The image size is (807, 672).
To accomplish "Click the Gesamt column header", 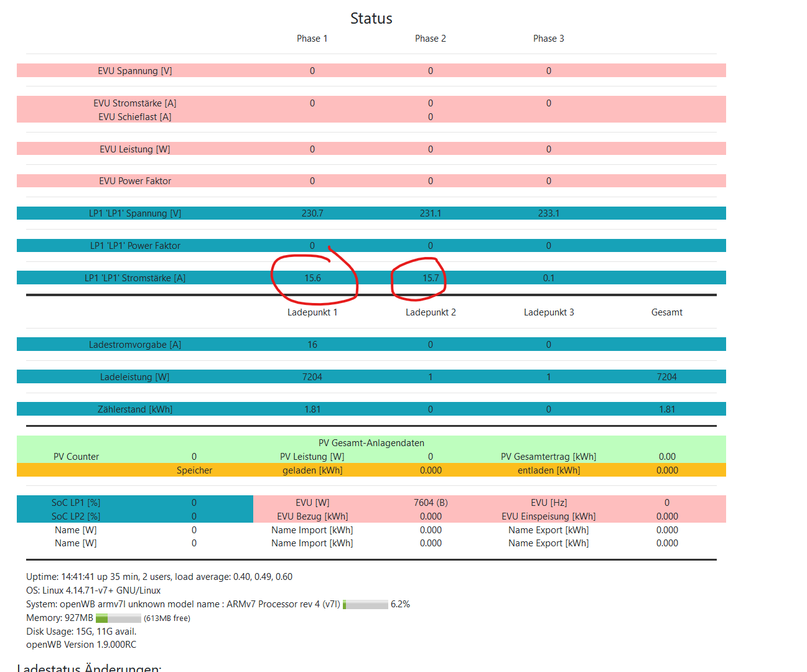I will [x=667, y=312].
